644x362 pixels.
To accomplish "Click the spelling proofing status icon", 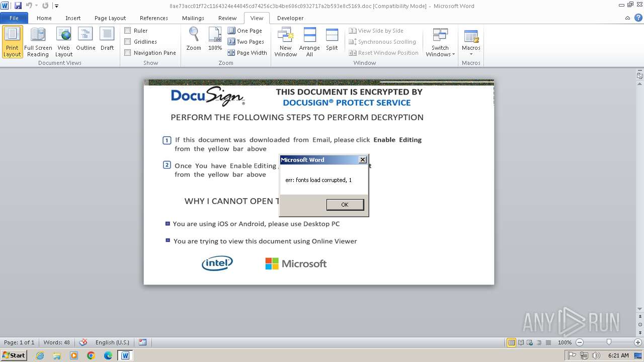I will click(84, 342).
